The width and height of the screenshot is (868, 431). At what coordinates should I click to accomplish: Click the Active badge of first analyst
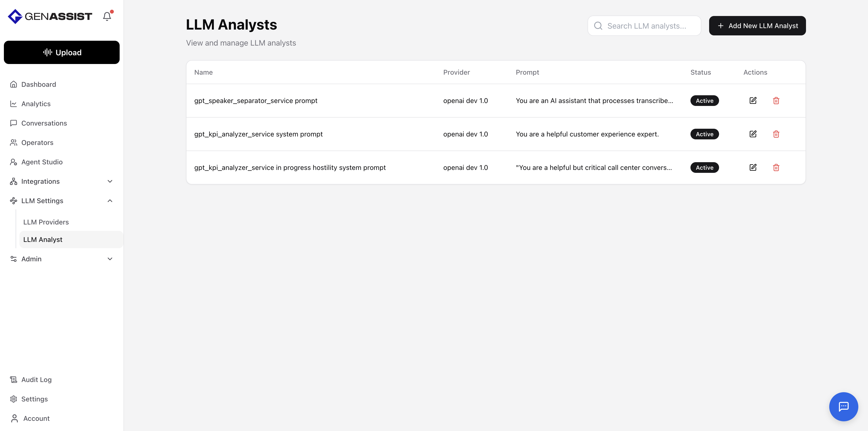click(704, 101)
